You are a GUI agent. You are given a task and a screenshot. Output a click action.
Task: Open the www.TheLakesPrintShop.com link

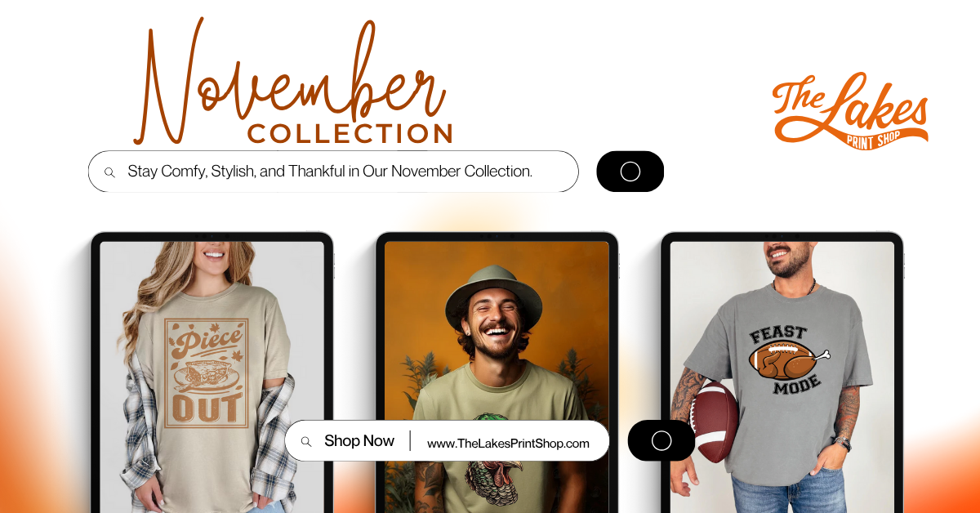point(508,444)
